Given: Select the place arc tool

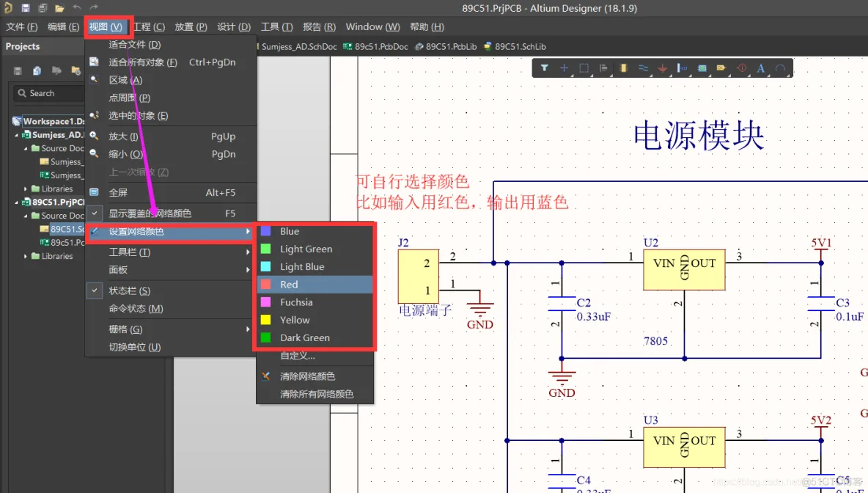Looking at the screenshot, I should coord(780,68).
